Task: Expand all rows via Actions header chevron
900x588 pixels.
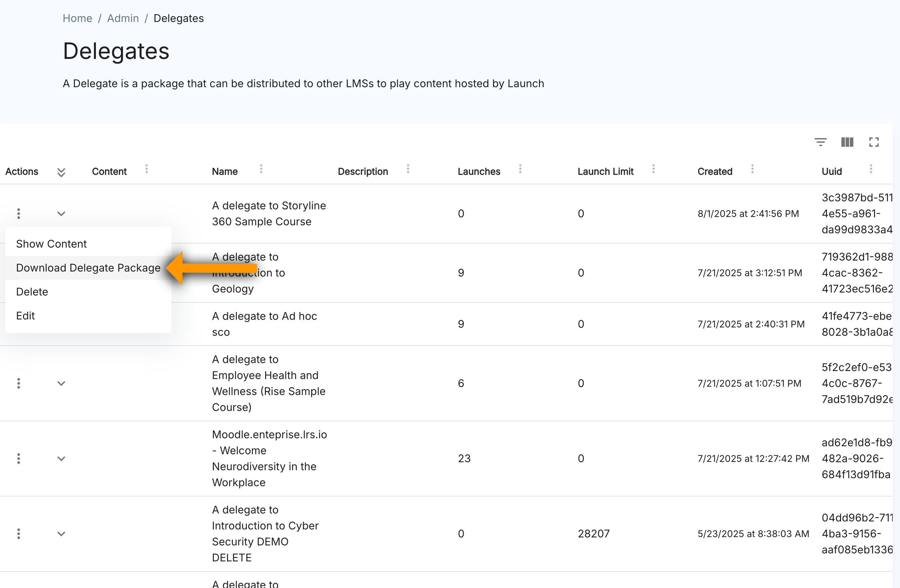Action: tap(61, 172)
